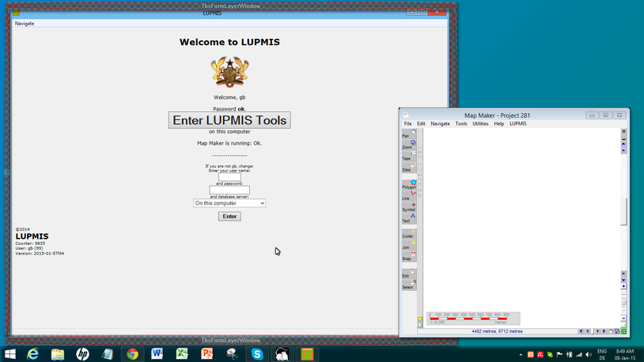Viewport: 644px width, 362px height.
Task: Open the database server dropdown
Action: tap(229, 203)
